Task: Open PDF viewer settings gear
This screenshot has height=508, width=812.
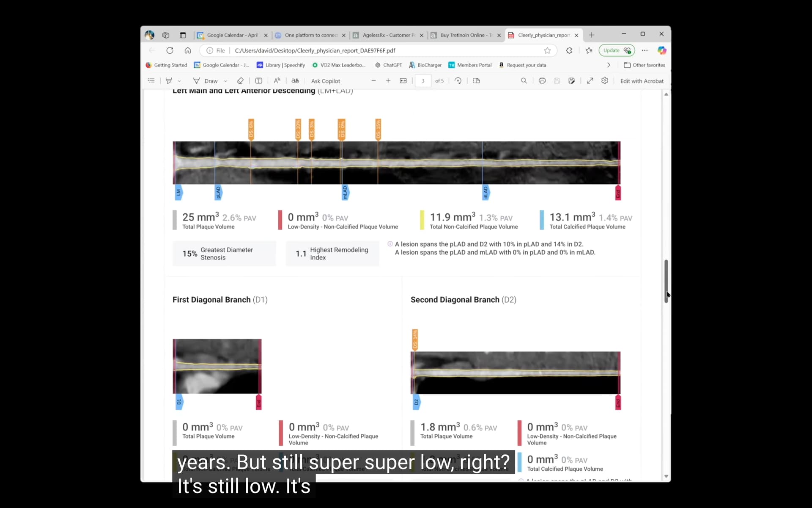Action: click(x=605, y=80)
